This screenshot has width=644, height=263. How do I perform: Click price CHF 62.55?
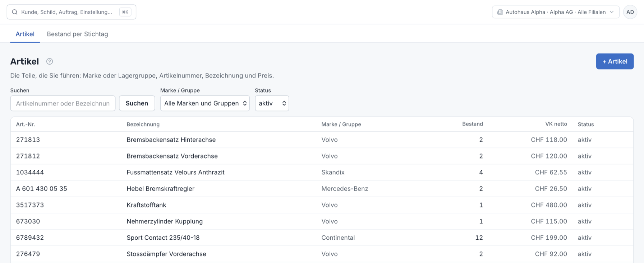click(x=551, y=172)
